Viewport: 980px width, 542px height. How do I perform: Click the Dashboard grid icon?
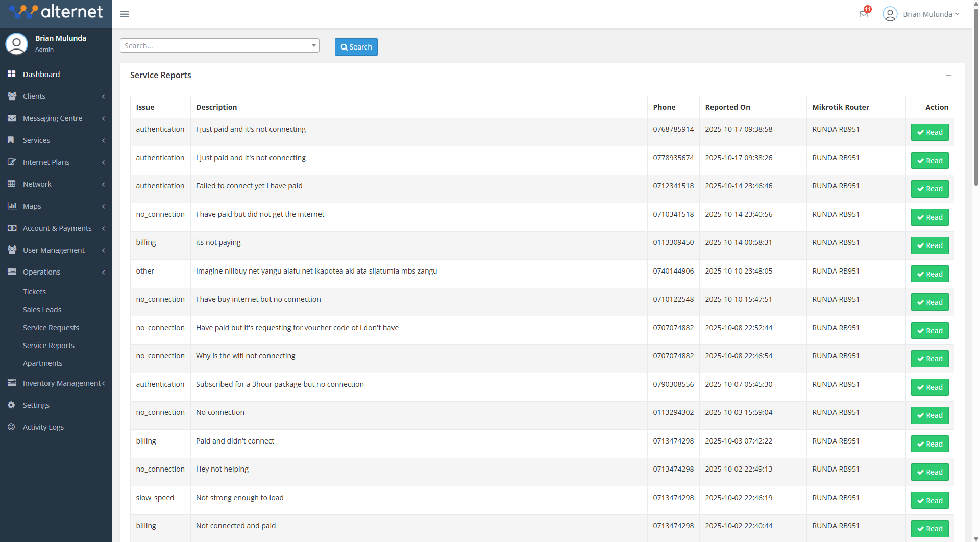(11, 75)
